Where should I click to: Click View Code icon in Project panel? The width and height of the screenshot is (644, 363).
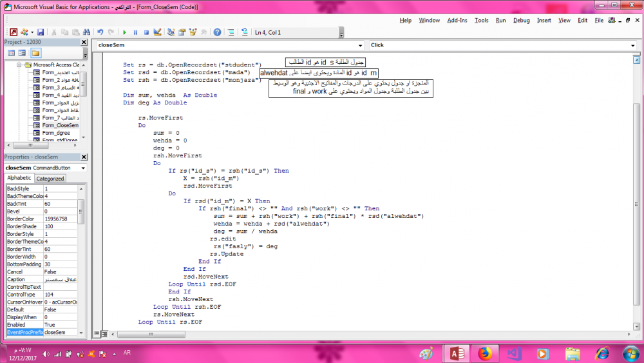[12, 53]
